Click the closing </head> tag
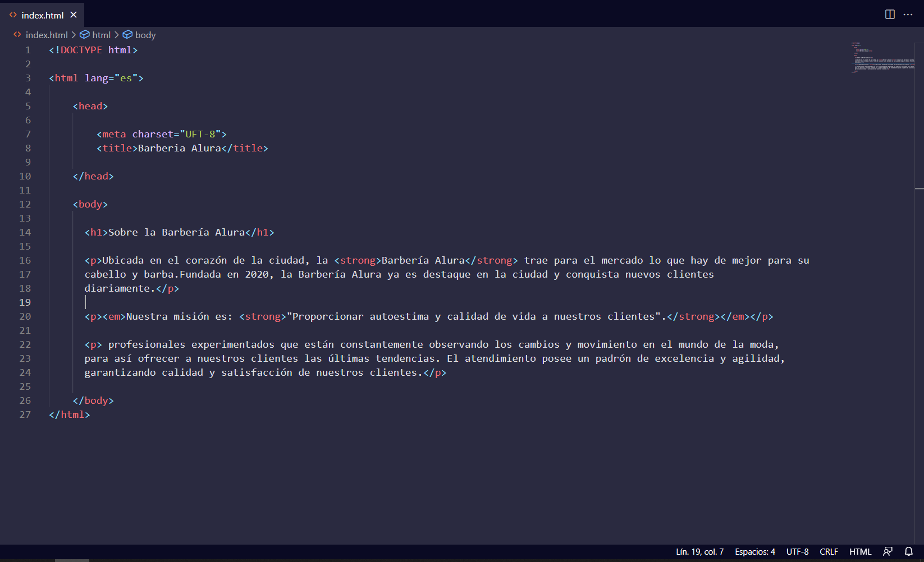Viewport: 924px width, 562px height. coord(93,176)
